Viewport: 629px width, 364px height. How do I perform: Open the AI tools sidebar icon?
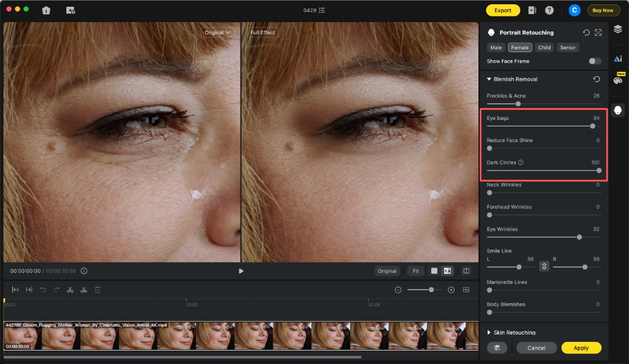point(618,58)
